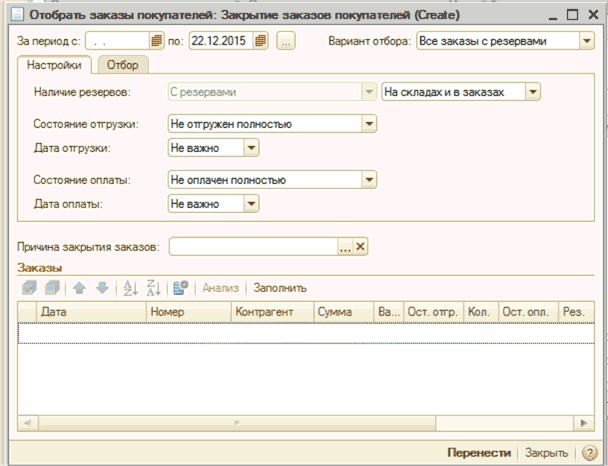Select the Настройки tab

[56, 65]
